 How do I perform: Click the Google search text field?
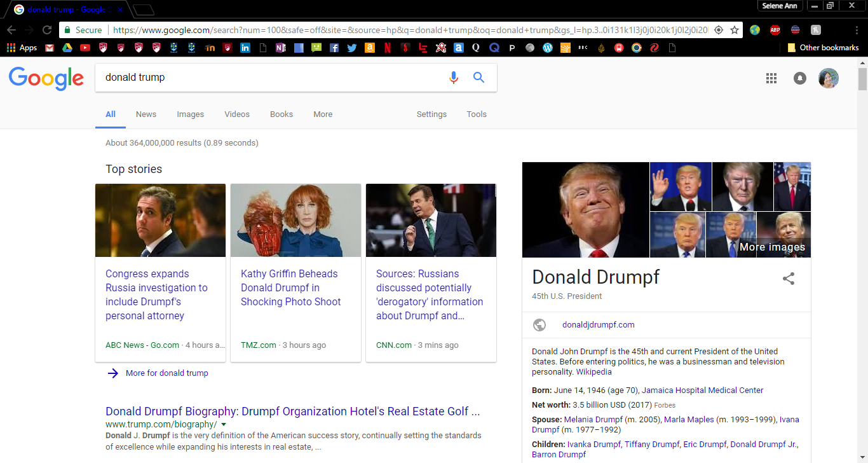click(x=273, y=78)
